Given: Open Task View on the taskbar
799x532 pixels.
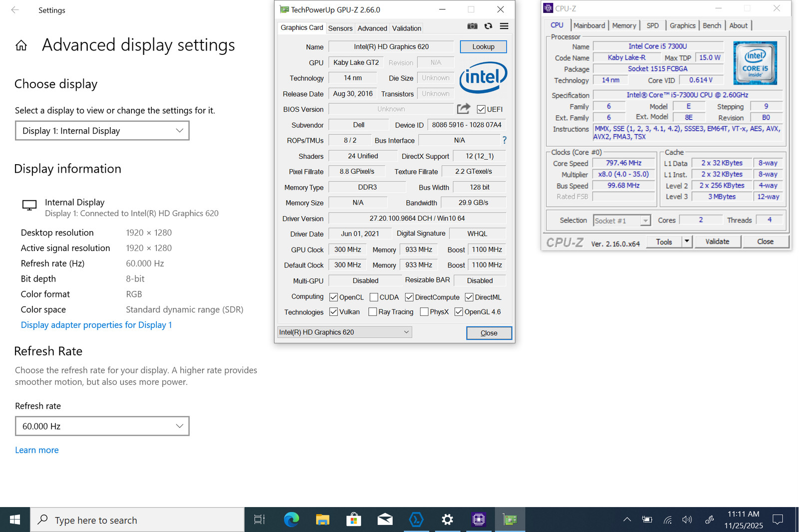Looking at the screenshot, I should pos(259,520).
